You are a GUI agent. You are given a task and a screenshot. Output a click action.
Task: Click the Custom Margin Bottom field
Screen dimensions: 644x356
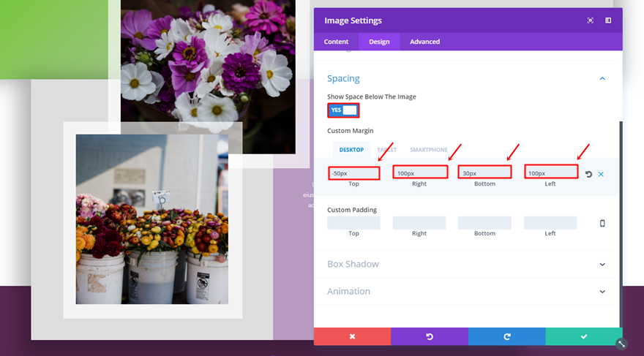click(x=485, y=173)
